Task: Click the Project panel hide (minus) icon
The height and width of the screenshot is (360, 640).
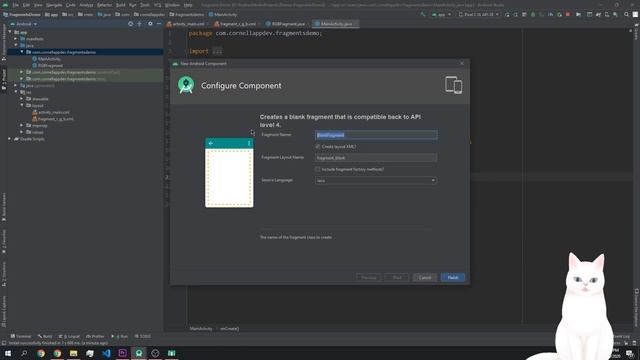Action: [159, 24]
